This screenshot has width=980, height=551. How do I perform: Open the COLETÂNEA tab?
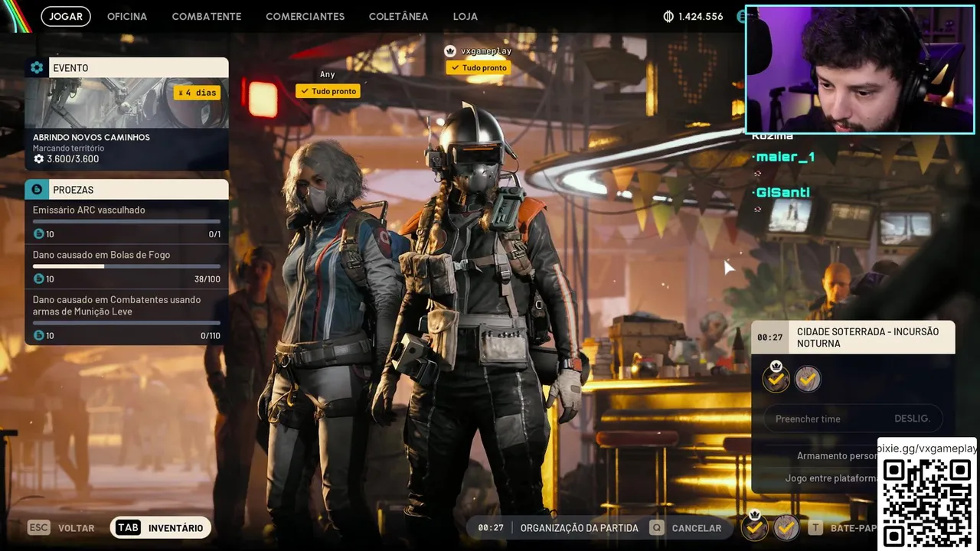tap(398, 16)
